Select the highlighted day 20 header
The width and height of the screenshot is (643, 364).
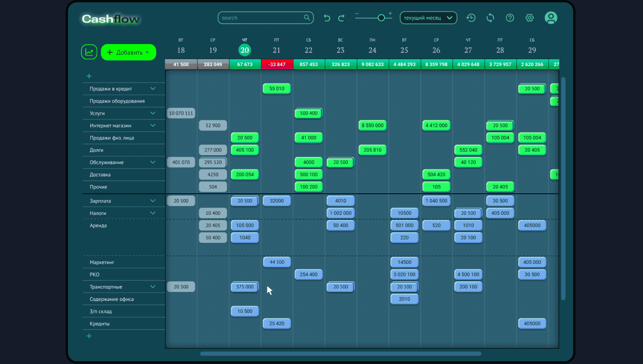(x=244, y=50)
